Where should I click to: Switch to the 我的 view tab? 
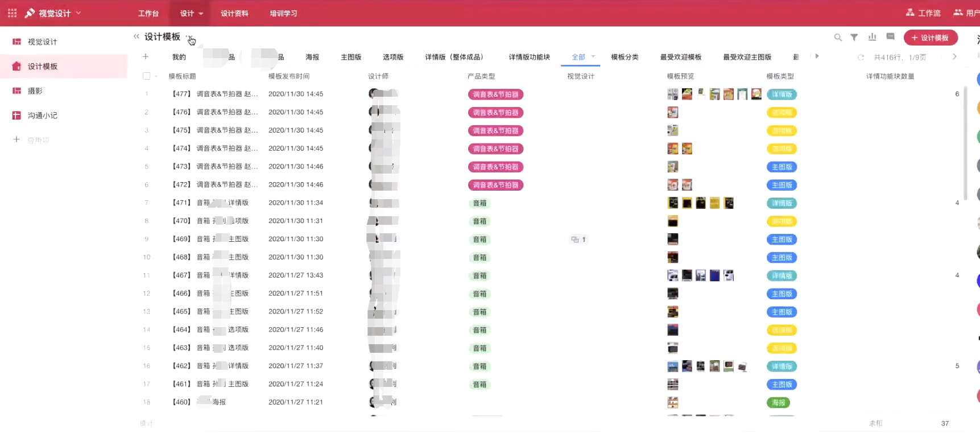[x=179, y=57]
